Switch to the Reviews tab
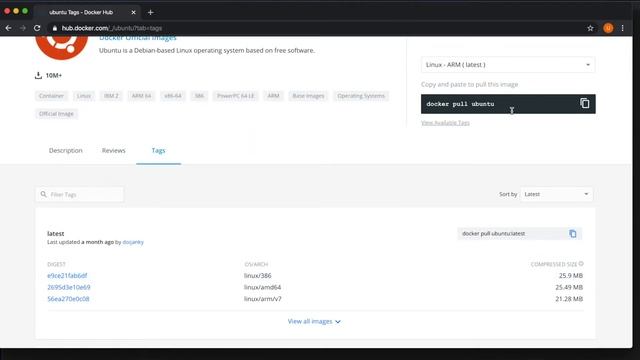 coord(113,151)
